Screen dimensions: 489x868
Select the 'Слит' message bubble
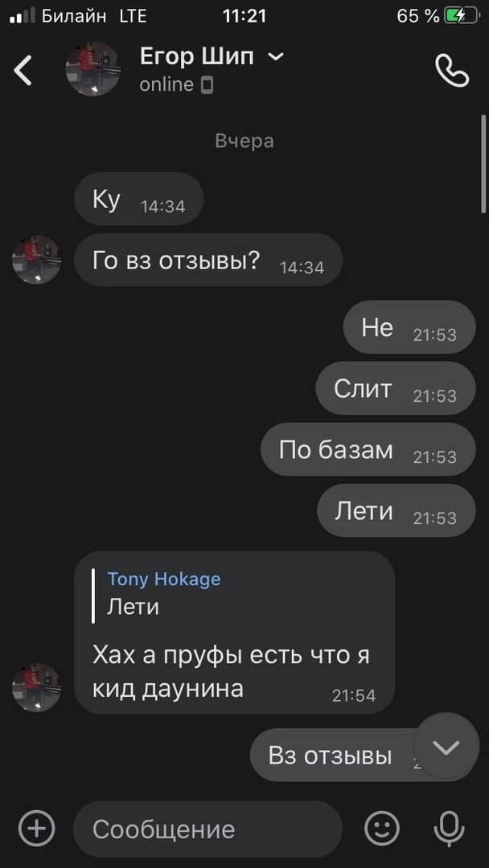tap(396, 388)
